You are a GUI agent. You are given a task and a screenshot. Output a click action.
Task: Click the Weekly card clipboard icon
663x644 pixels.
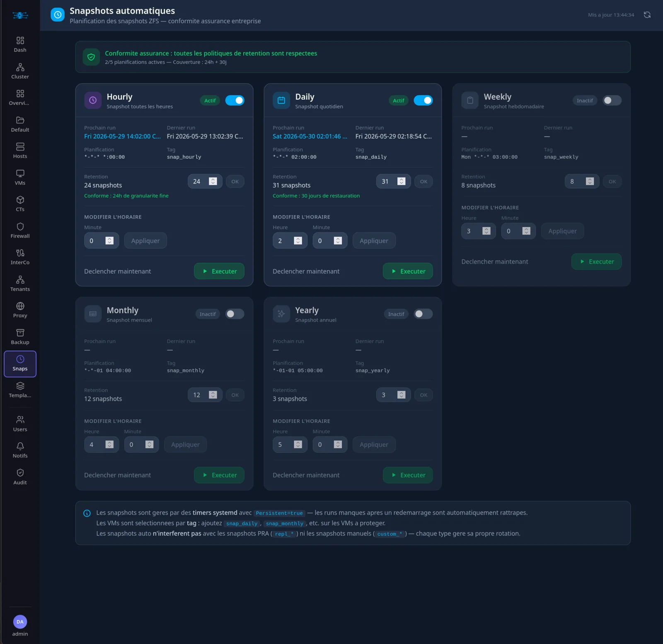click(470, 100)
